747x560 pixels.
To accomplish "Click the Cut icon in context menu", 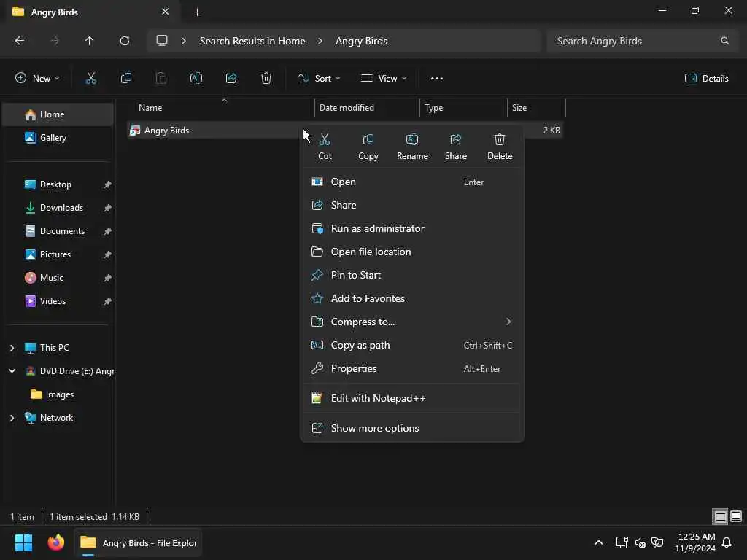I will [x=325, y=139].
